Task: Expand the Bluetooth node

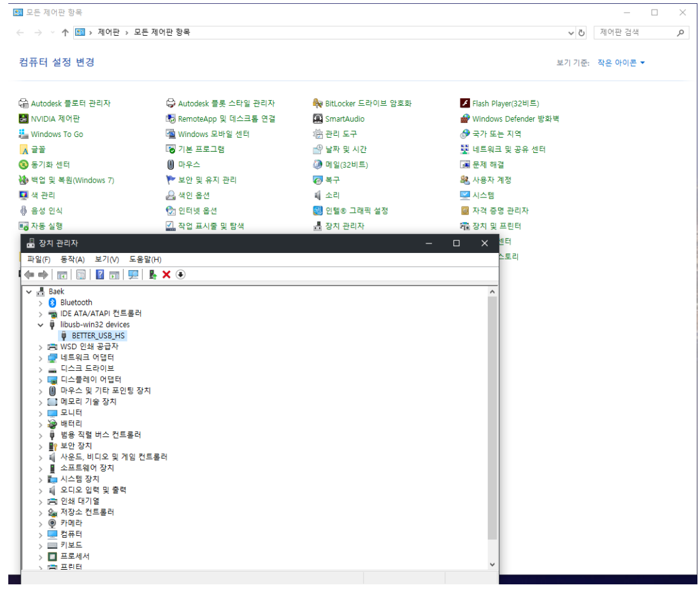Action: tap(40, 303)
